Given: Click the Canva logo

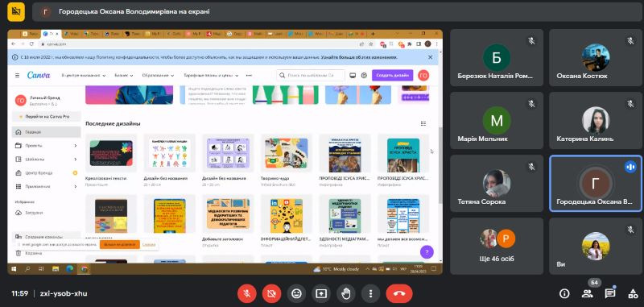Looking at the screenshot, I should (x=39, y=75).
